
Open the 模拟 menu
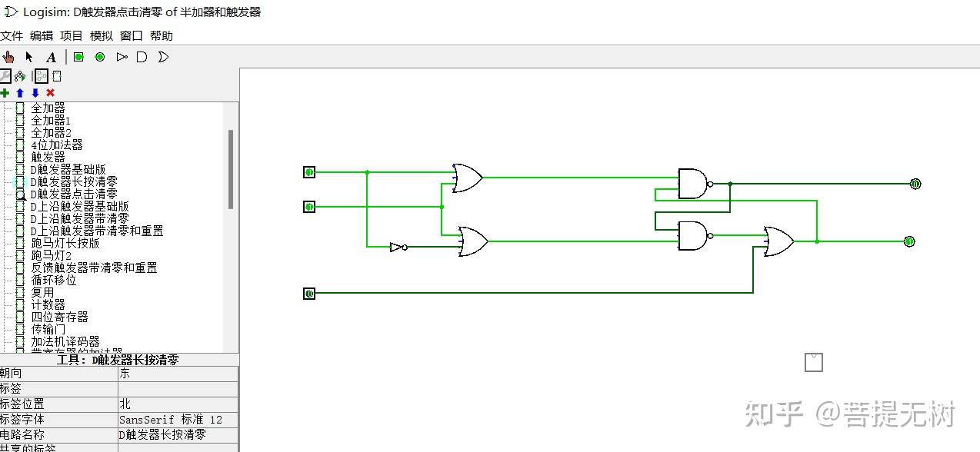pos(101,35)
